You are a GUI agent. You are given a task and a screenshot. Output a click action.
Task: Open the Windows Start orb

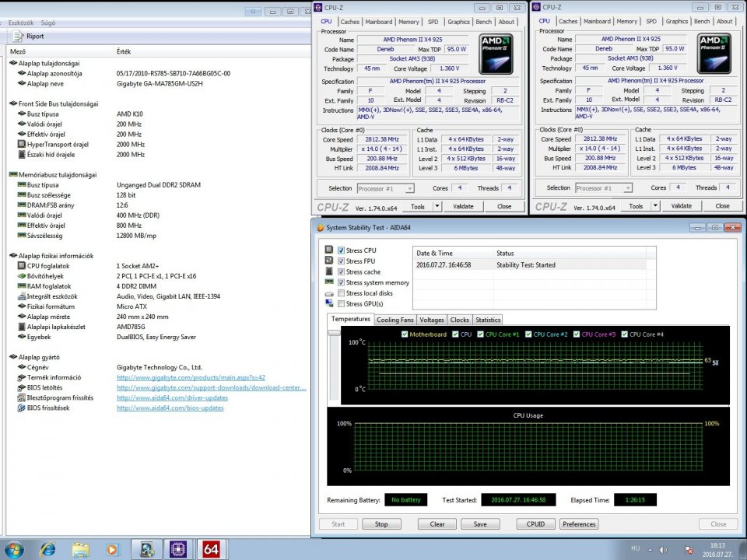(x=14, y=549)
